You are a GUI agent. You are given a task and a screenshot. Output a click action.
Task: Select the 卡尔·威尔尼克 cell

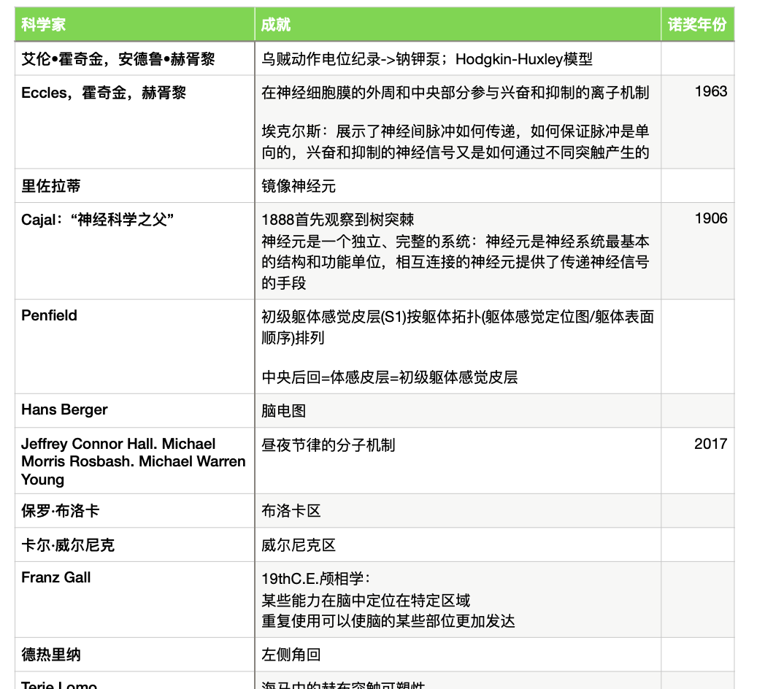point(135,544)
